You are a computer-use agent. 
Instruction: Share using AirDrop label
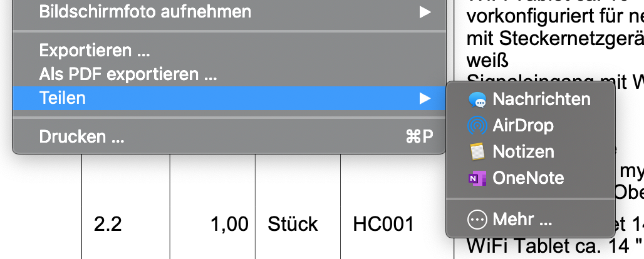click(523, 126)
